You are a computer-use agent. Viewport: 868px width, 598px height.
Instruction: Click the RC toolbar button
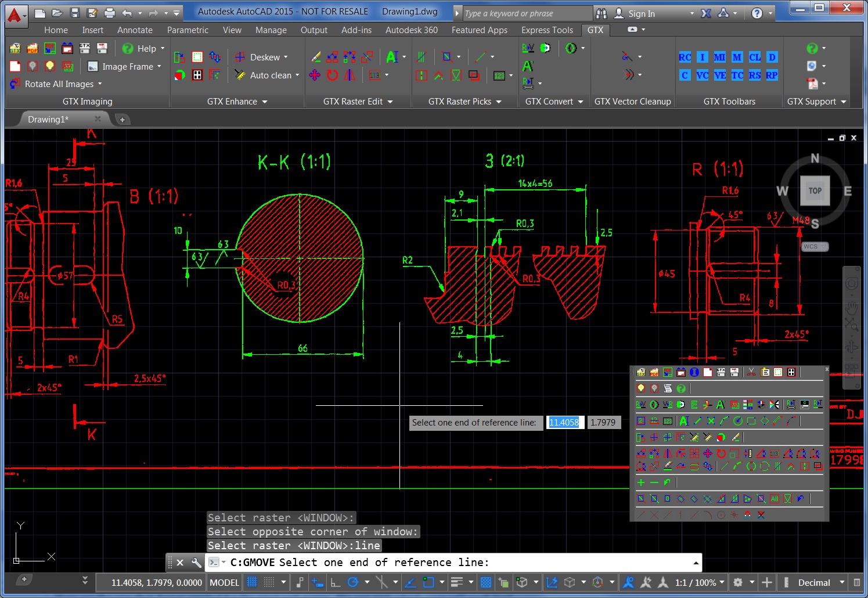pyautogui.click(x=685, y=57)
